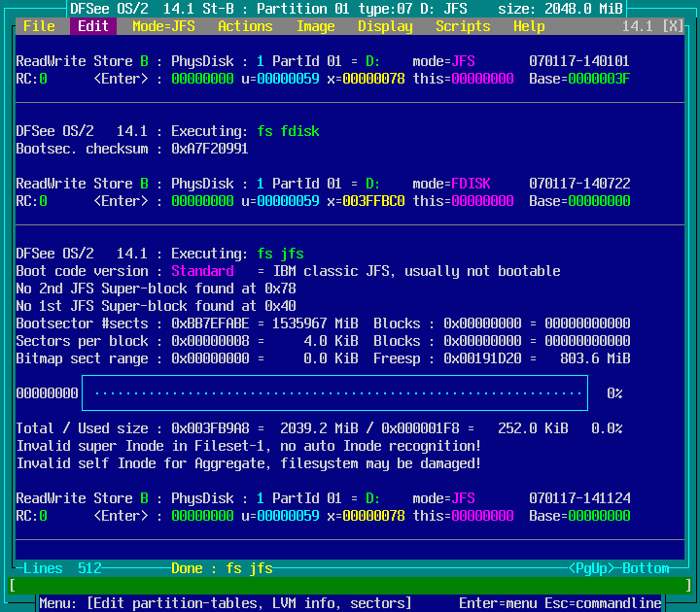
Task: Click the 'Lines 512' status in the bottom border
Action: click(62, 568)
